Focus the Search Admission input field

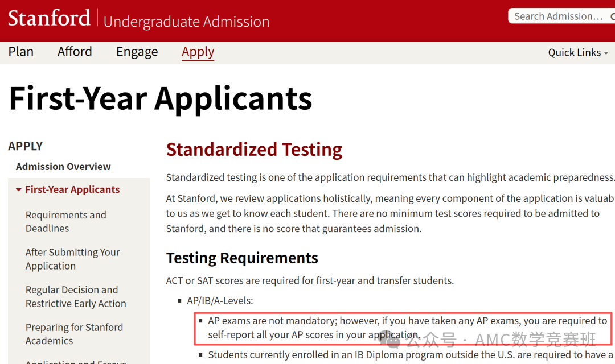tap(557, 16)
